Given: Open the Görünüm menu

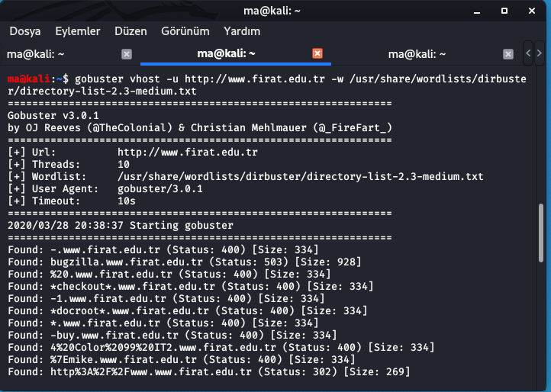Looking at the screenshot, I should (185, 31).
